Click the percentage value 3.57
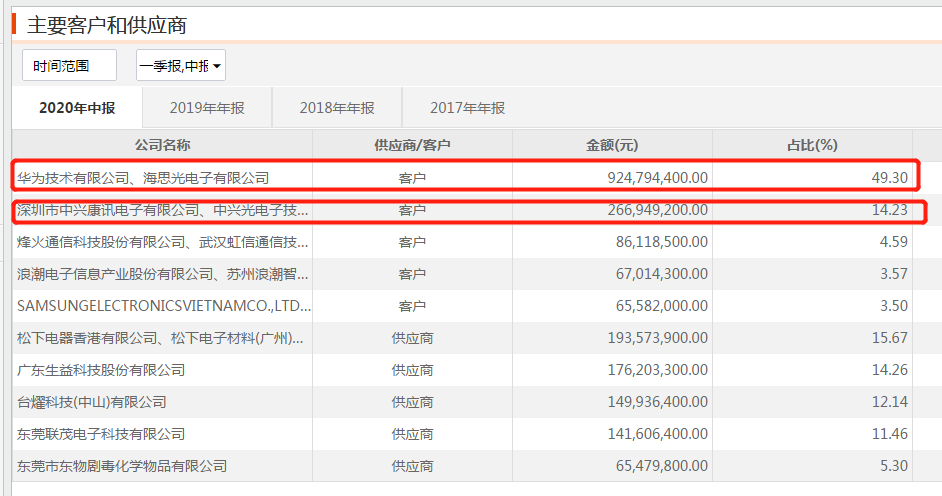The height and width of the screenshot is (496, 942). 894,274
